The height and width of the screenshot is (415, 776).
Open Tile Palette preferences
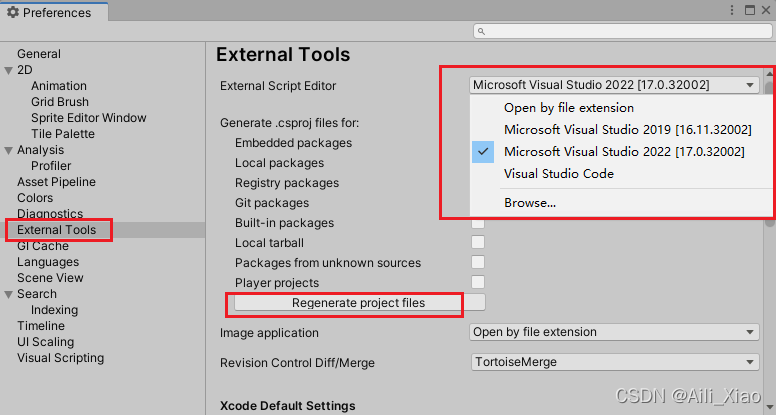tap(63, 134)
